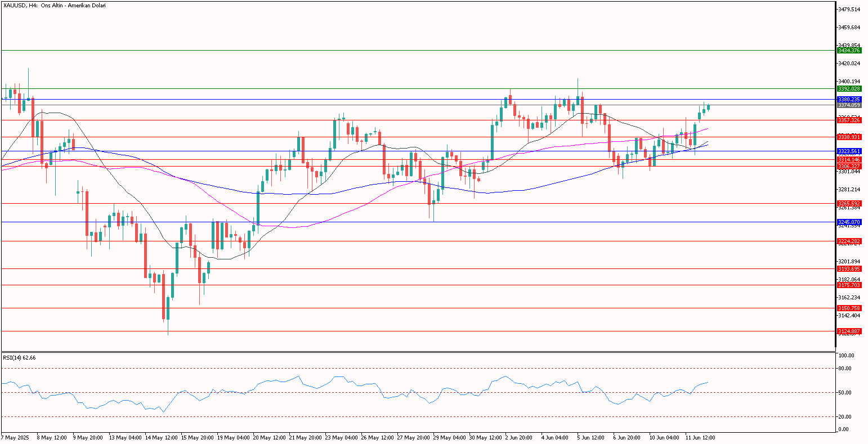This screenshot has height=444, width=868.
Task: Click the green 3434.376 price label
Action: coord(849,51)
